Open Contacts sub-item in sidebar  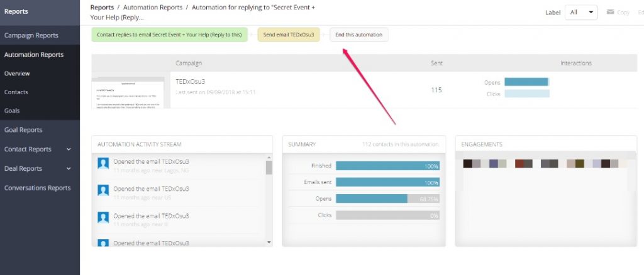click(16, 92)
